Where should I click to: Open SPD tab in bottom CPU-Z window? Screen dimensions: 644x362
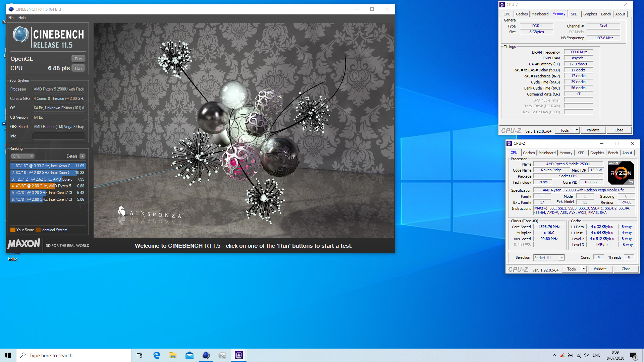[x=581, y=153]
